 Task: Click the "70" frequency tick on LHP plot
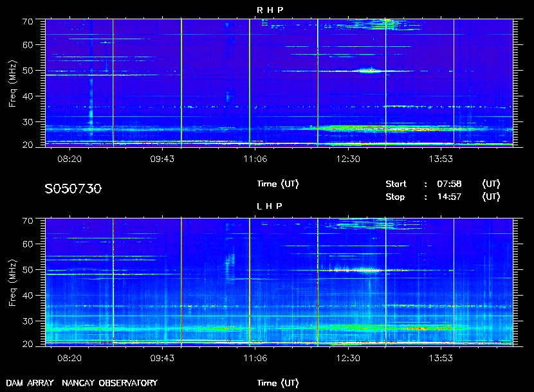[x=28, y=220]
